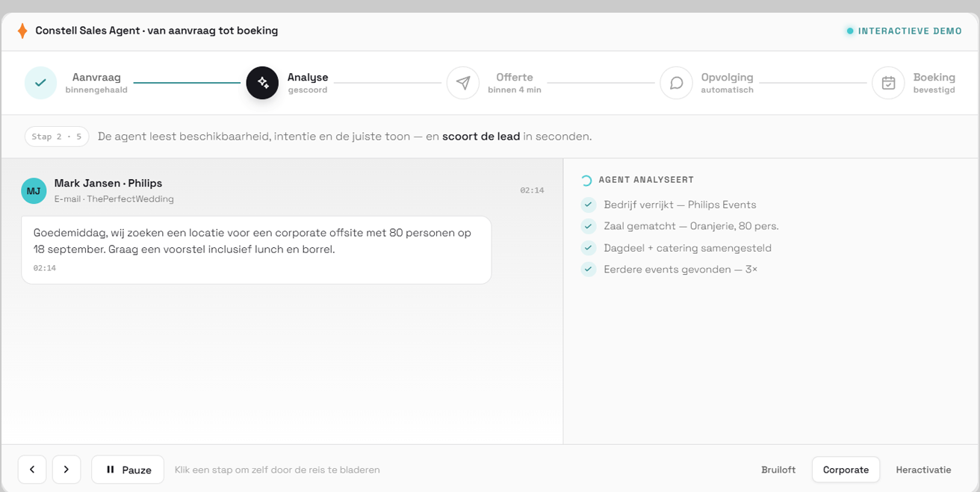Go to the previous step arrow button

32,470
